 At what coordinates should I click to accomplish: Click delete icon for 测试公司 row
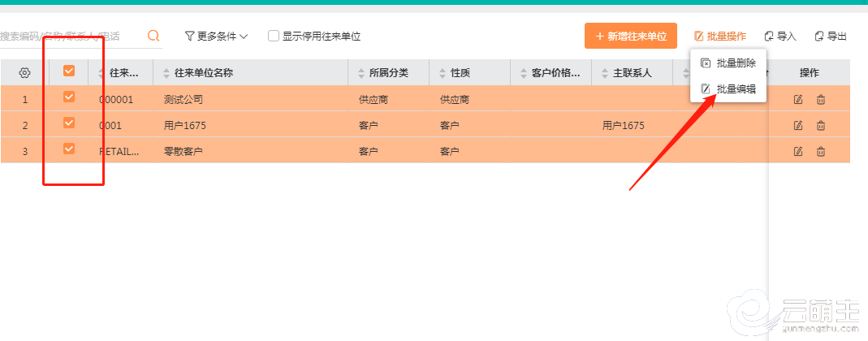821,100
